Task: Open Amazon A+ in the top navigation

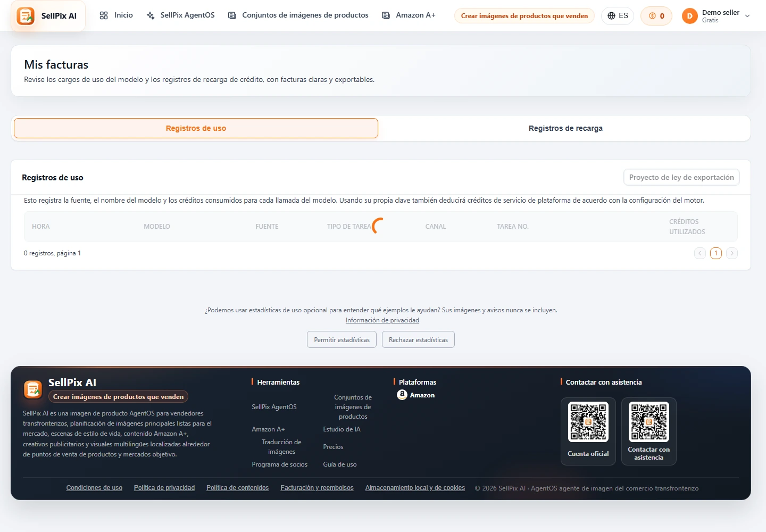Action: [x=409, y=15]
